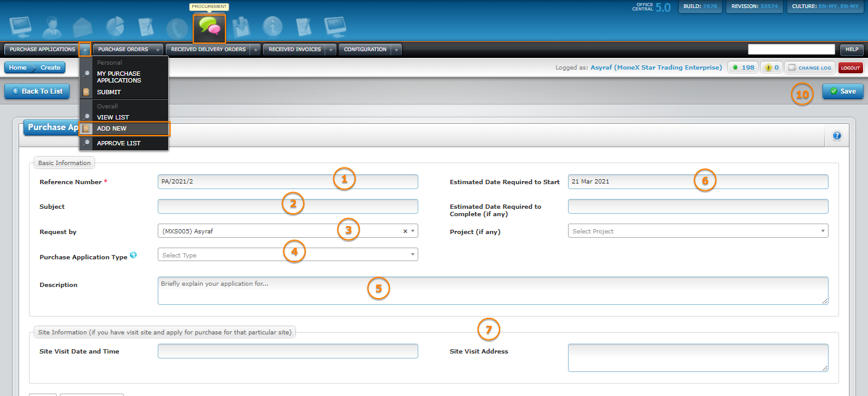Open the Procurement module chat-bubble icon
This screenshot has height=396, width=868.
click(209, 28)
